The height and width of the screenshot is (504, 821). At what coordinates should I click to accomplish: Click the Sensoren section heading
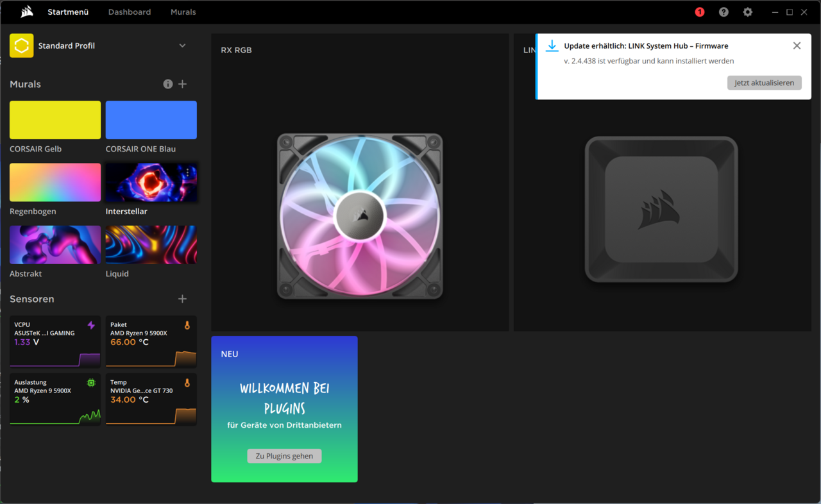pyautogui.click(x=32, y=299)
